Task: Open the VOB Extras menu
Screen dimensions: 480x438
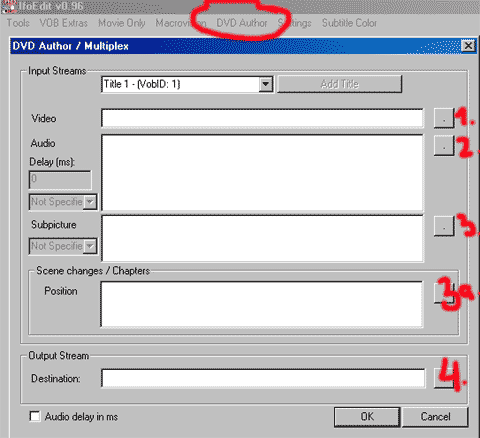Action: [64, 23]
